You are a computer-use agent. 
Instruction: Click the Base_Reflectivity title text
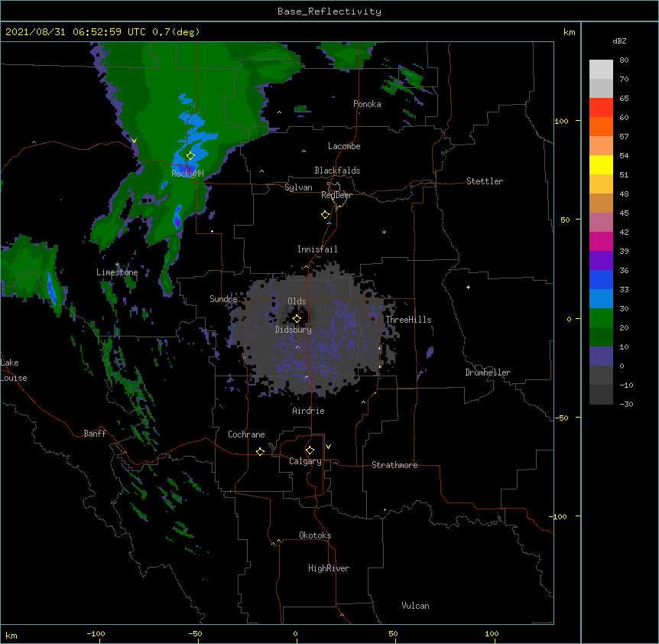329,11
